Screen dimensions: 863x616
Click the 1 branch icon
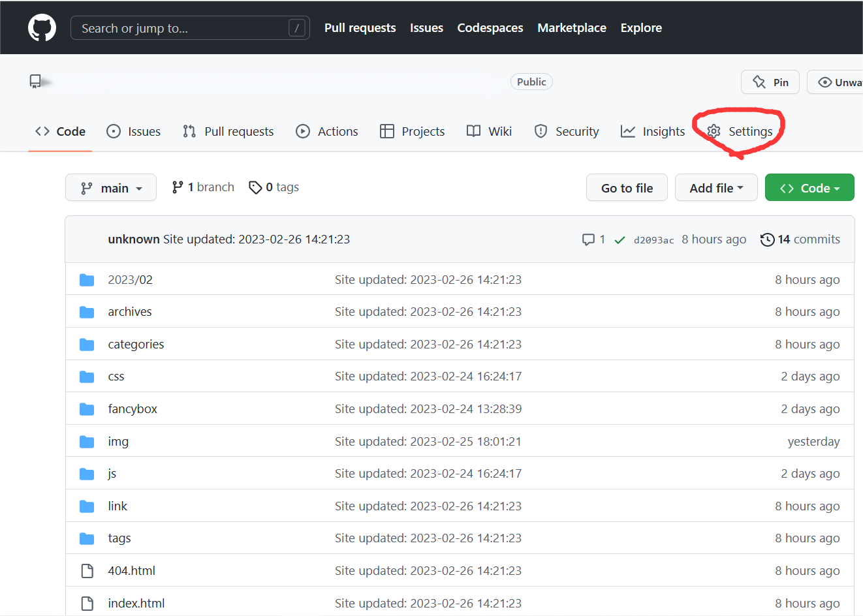pos(178,187)
